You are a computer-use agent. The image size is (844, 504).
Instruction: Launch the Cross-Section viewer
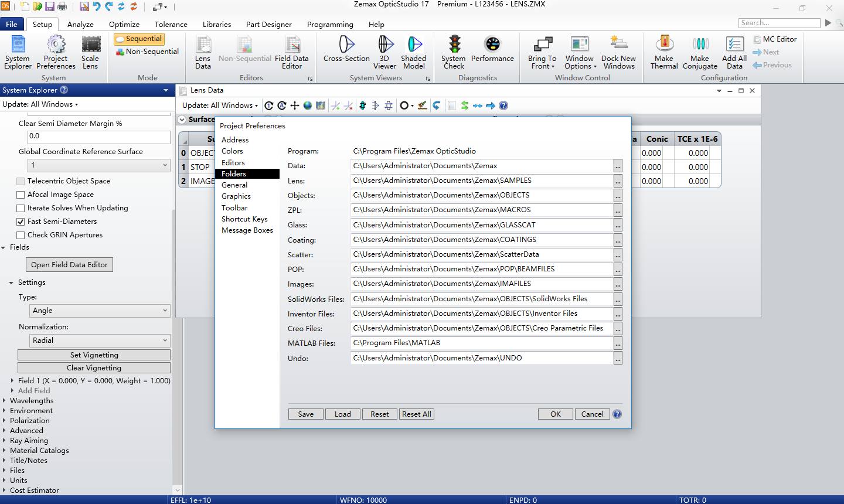pyautogui.click(x=346, y=49)
